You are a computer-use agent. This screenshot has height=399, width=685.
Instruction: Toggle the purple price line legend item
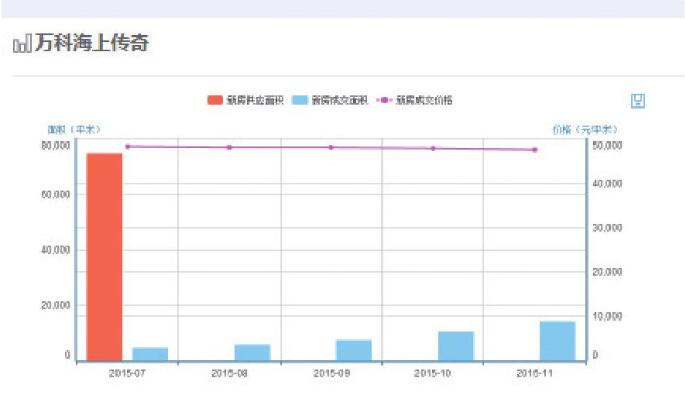pos(414,100)
